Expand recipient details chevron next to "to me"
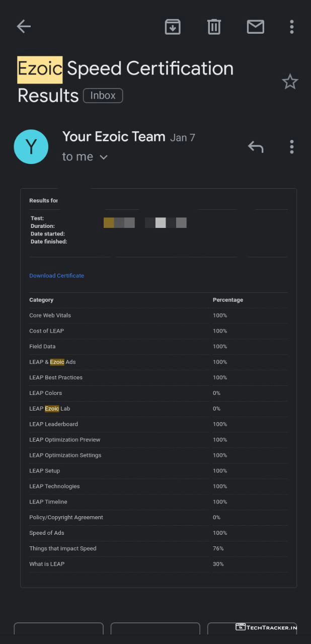 pyautogui.click(x=104, y=157)
